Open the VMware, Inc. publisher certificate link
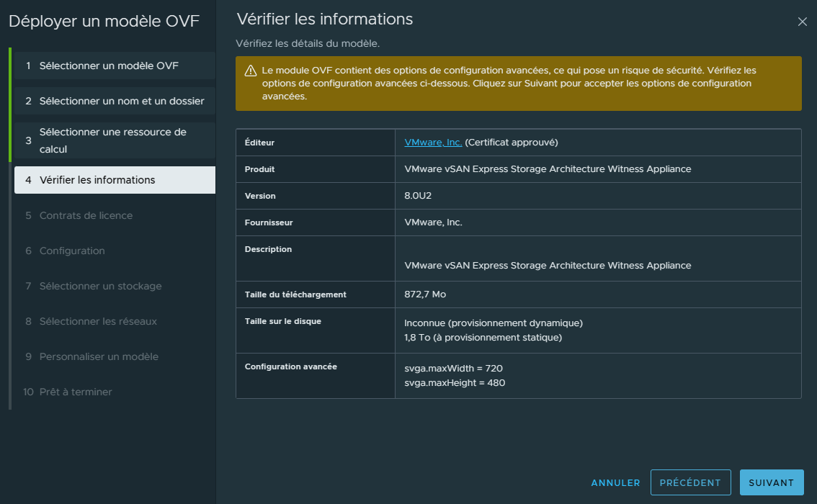Viewport: 817px width, 504px height. click(x=433, y=143)
